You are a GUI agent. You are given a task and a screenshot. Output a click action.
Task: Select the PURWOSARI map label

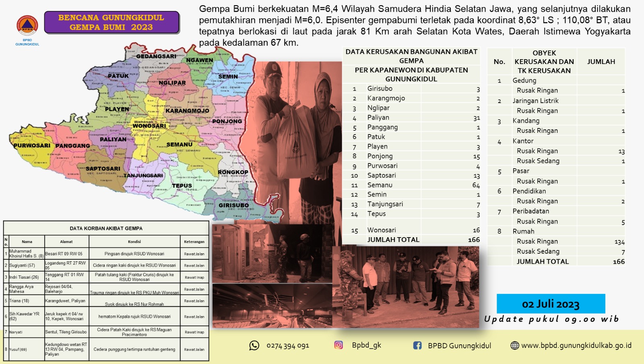(x=32, y=145)
